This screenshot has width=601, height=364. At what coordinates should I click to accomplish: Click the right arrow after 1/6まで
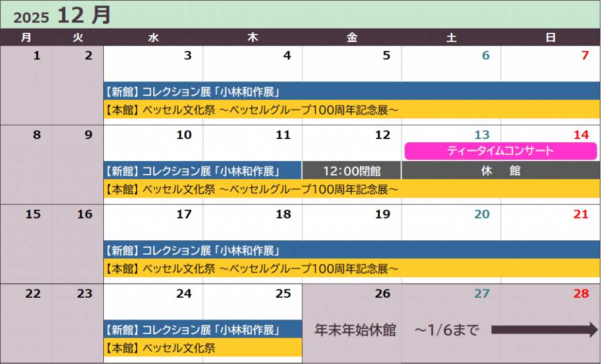(x=543, y=331)
